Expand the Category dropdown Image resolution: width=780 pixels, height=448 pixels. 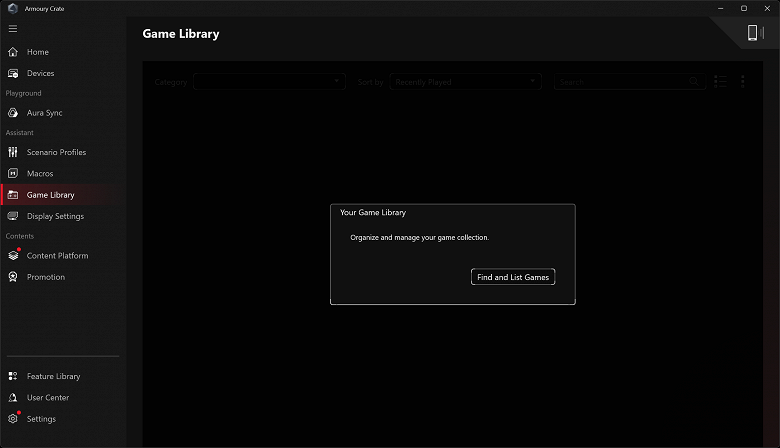tap(269, 82)
